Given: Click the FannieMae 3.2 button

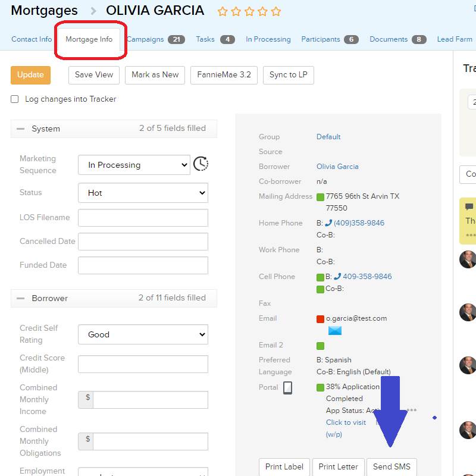Looking at the screenshot, I should click(x=224, y=75).
